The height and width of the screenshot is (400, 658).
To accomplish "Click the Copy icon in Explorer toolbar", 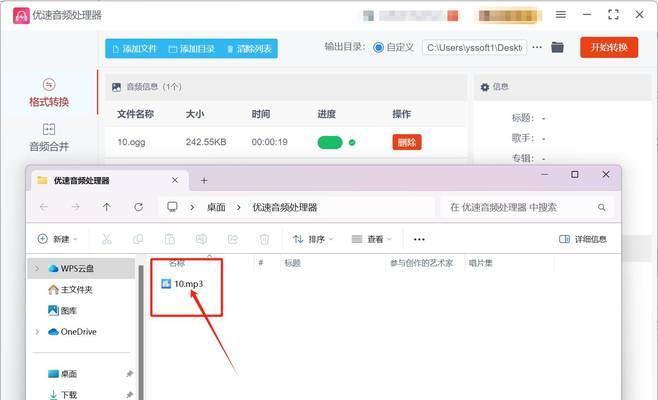I will 138,239.
